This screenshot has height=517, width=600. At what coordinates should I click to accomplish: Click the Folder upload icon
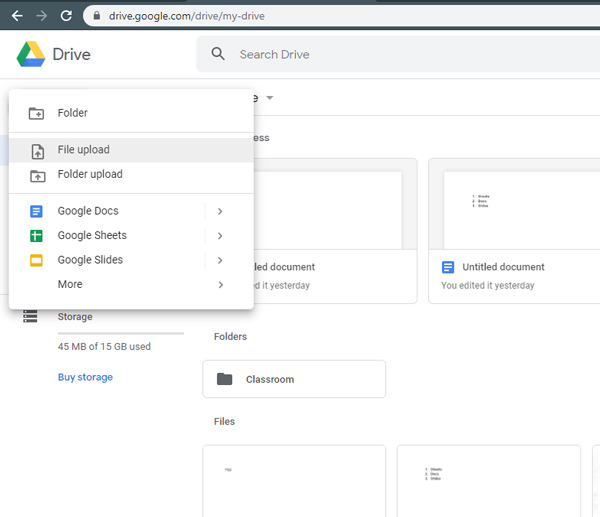coord(37,175)
